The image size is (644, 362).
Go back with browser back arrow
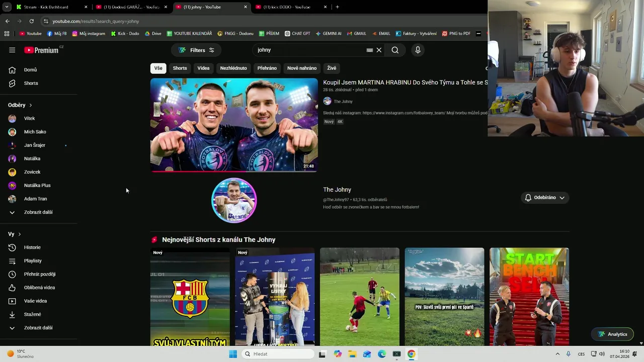pyautogui.click(x=7, y=21)
